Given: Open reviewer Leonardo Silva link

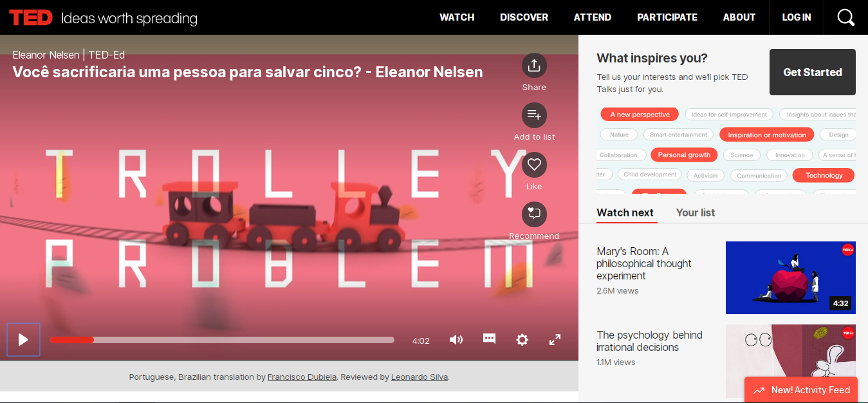Looking at the screenshot, I should pos(420,377).
